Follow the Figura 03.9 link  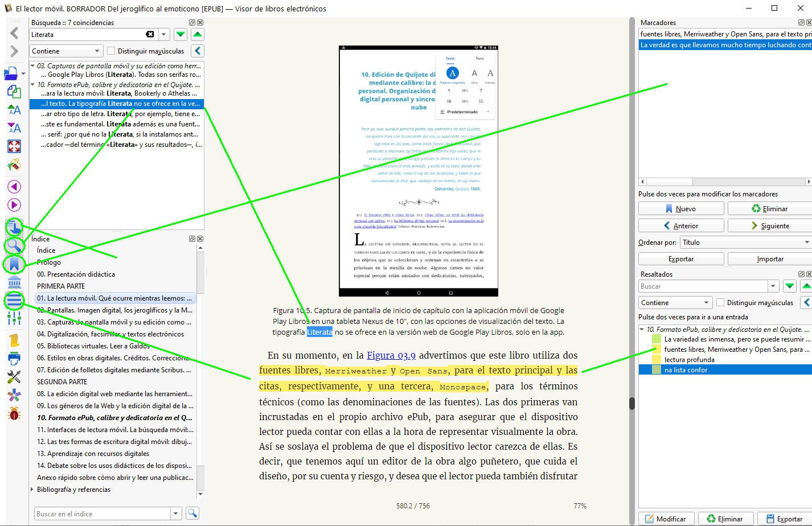391,355
